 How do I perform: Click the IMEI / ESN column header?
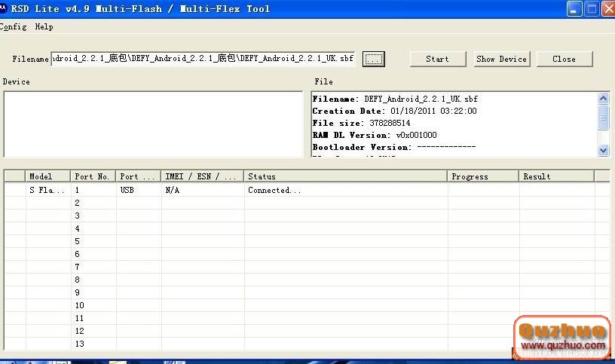[203, 176]
